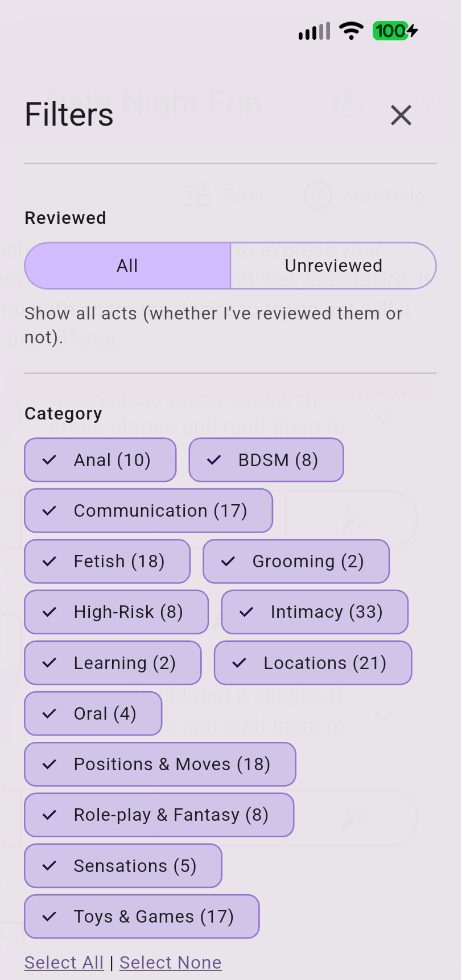Uncheck the Intimacy (33) category
The width and height of the screenshot is (462, 980).
[314, 612]
